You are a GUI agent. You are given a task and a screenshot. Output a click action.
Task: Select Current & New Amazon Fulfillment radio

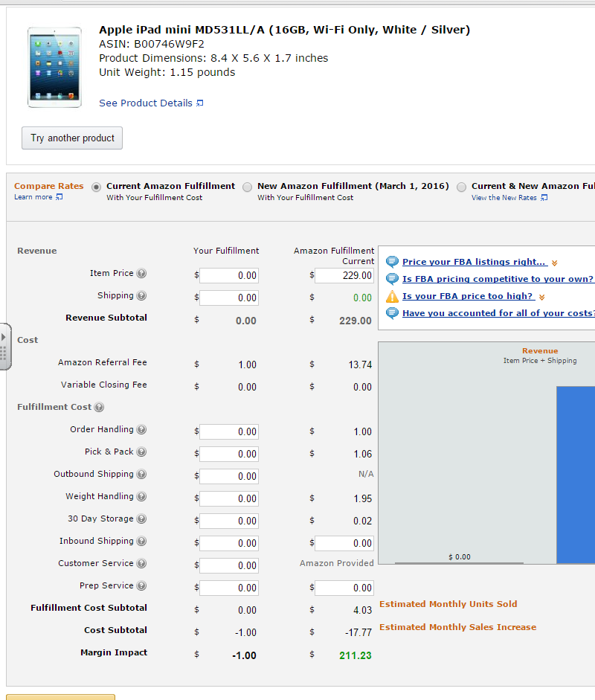coord(461,187)
